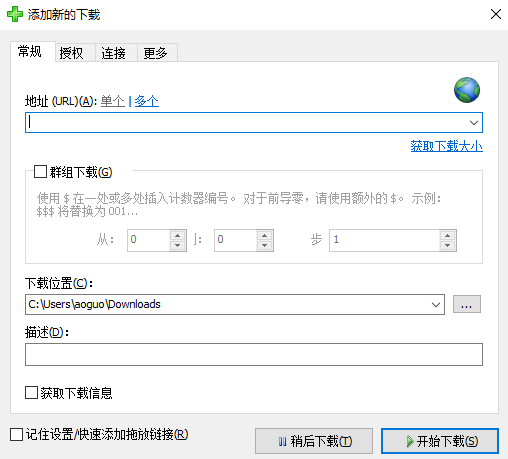Screen dimensions: 508x459
Task: Expand the URL address dropdown
Action: click(x=474, y=123)
